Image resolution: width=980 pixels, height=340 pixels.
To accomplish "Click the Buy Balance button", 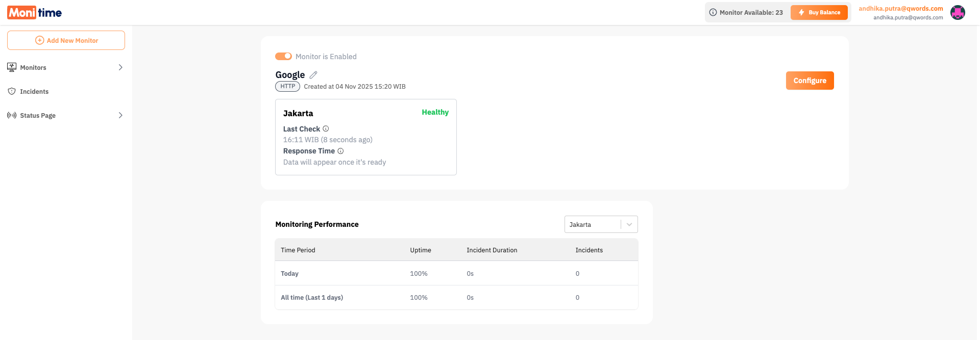I will tap(819, 12).
